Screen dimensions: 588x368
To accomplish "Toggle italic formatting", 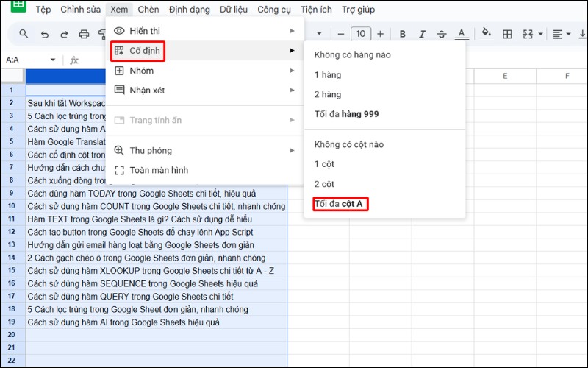I will pos(422,34).
